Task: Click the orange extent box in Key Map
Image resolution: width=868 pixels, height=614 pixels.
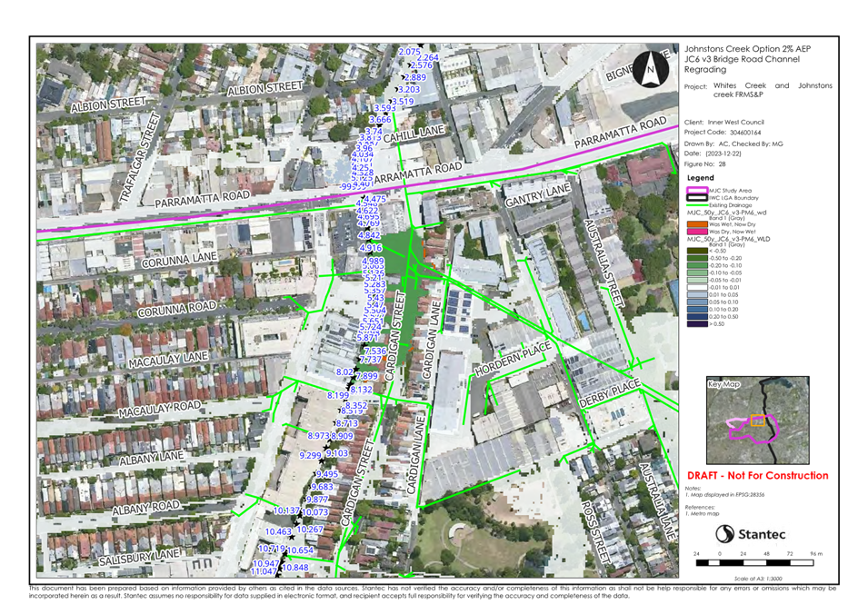Action: pos(758,421)
